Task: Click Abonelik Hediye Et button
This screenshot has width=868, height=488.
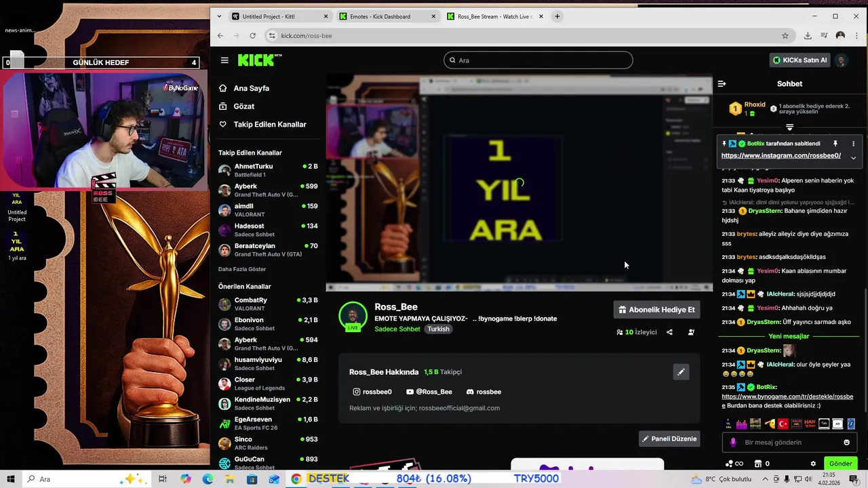Action: coord(656,310)
